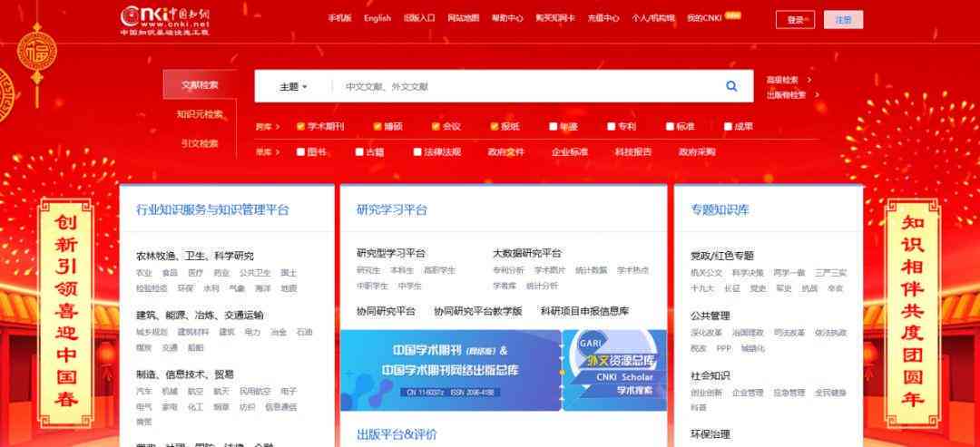Click the CNKI logo
Image resolution: width=980 pixels, height=447 pixels.
[x=165, y=21]
